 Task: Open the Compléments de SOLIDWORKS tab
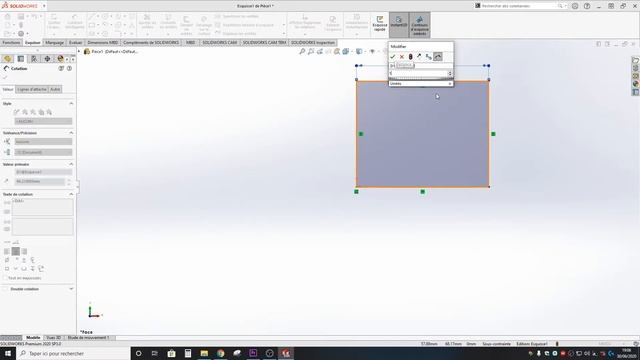point(151,42)
